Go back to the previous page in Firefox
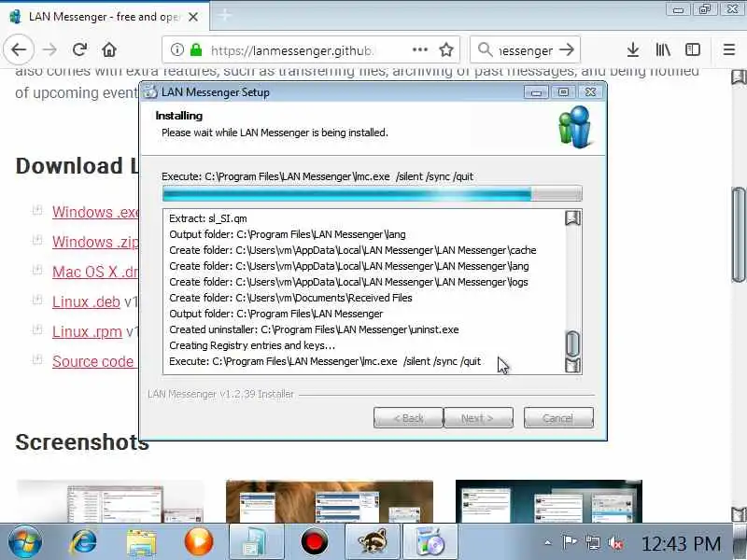 [x=19, y=49]
